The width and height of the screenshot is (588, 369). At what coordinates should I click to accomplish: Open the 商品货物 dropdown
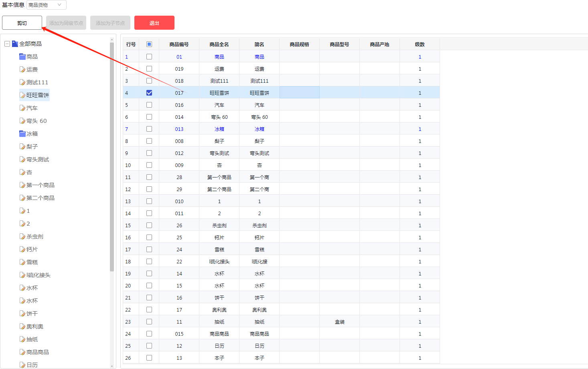pyautogui.click(x=46, y=5)
